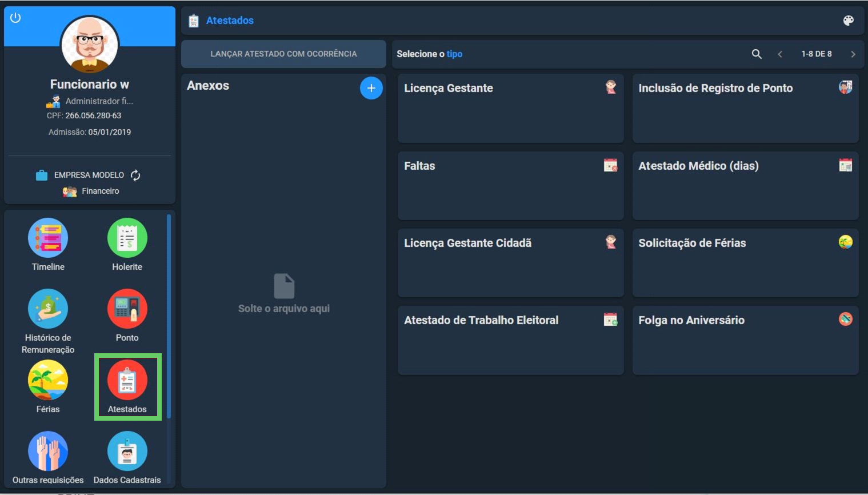Click the Financeiro department icon
Screen dimensions: 868x495
(70, 191)
